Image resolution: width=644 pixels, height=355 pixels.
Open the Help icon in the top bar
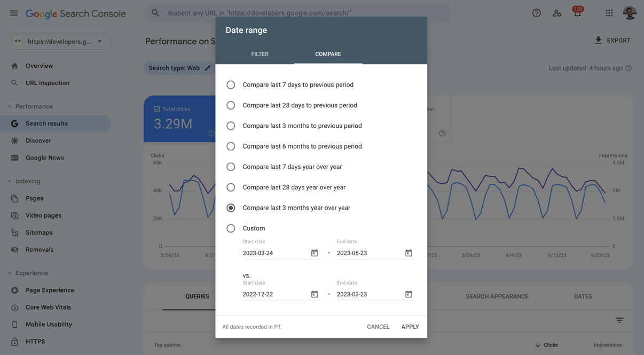(536, 13)
